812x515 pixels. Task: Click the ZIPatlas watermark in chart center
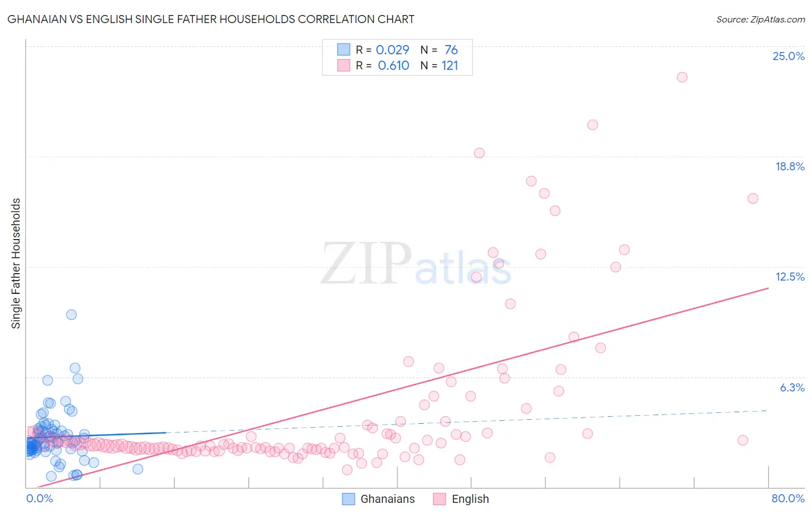416,264
